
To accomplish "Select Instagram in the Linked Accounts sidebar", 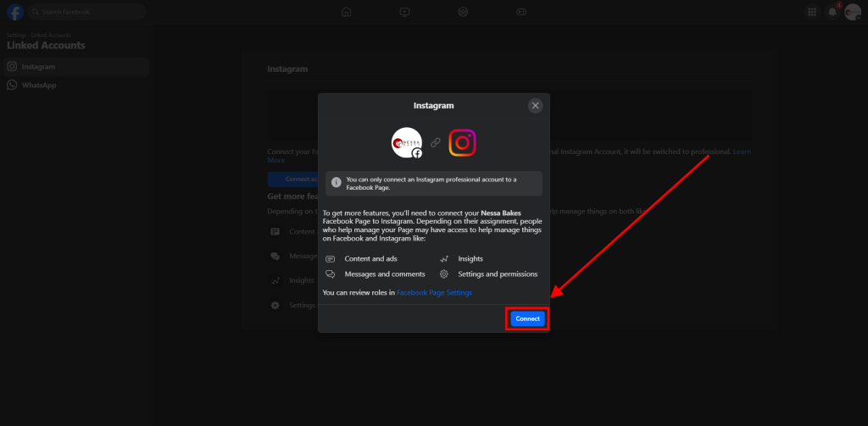I will [76, 67].
